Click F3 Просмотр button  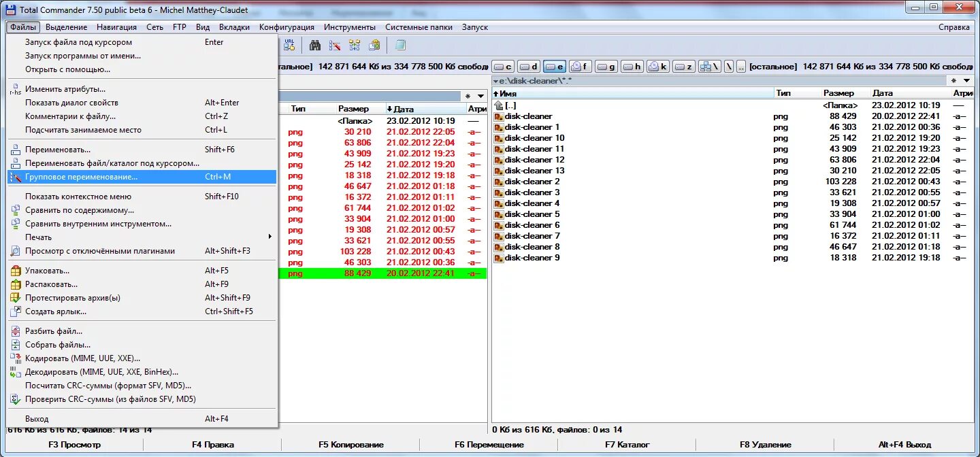[x=74, y=445]
